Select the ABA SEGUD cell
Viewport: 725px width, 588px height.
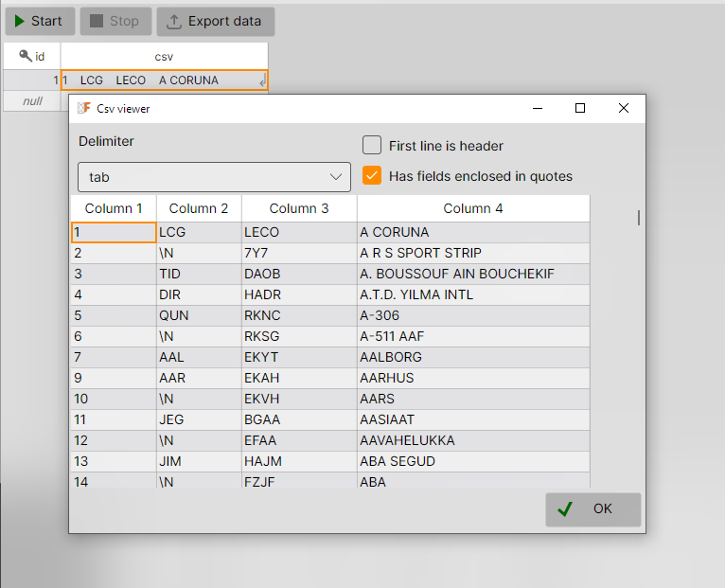(x=473, y=461)
